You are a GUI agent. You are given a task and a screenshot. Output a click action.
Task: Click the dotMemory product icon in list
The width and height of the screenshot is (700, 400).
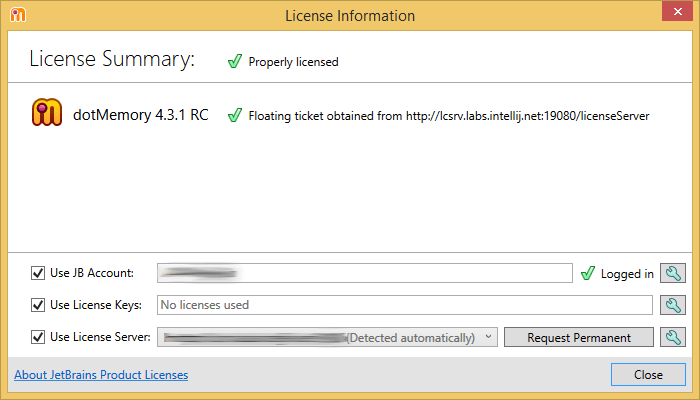[47, 112]
